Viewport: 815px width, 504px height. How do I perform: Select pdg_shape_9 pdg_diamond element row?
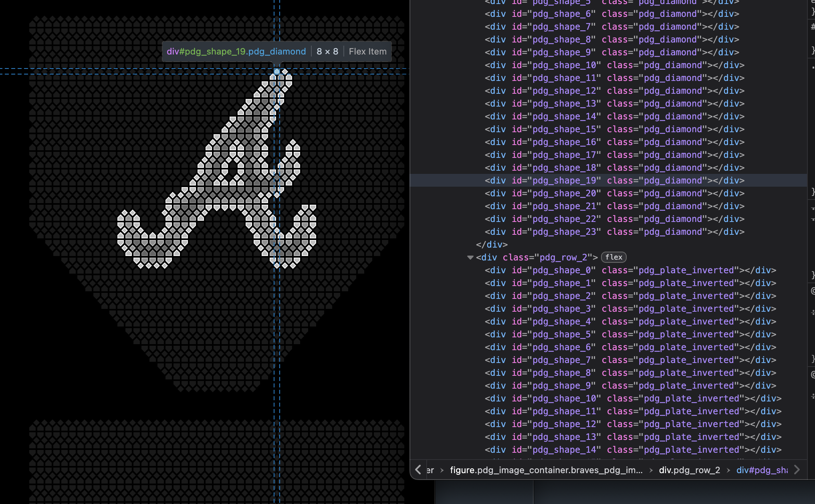(609, 52)
